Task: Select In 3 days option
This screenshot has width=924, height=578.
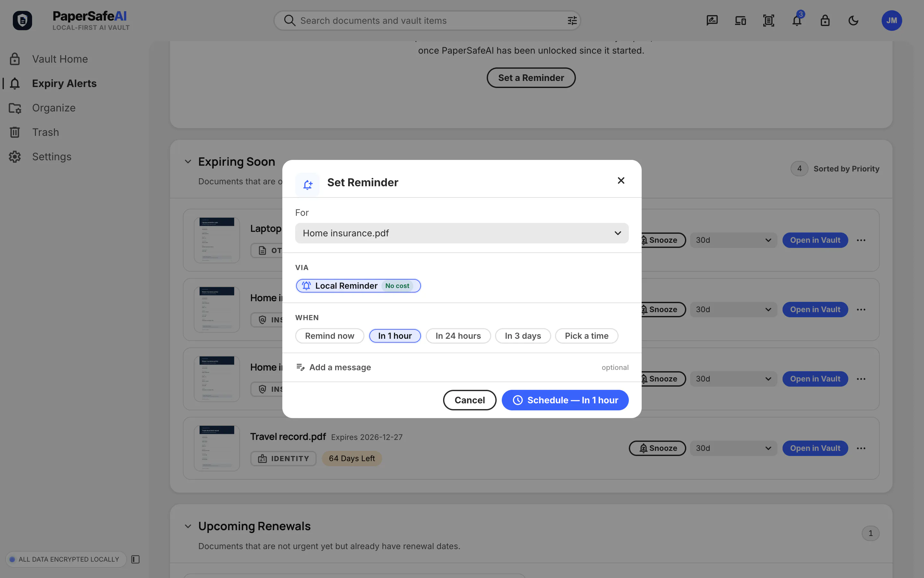Action: pos(523,336)
